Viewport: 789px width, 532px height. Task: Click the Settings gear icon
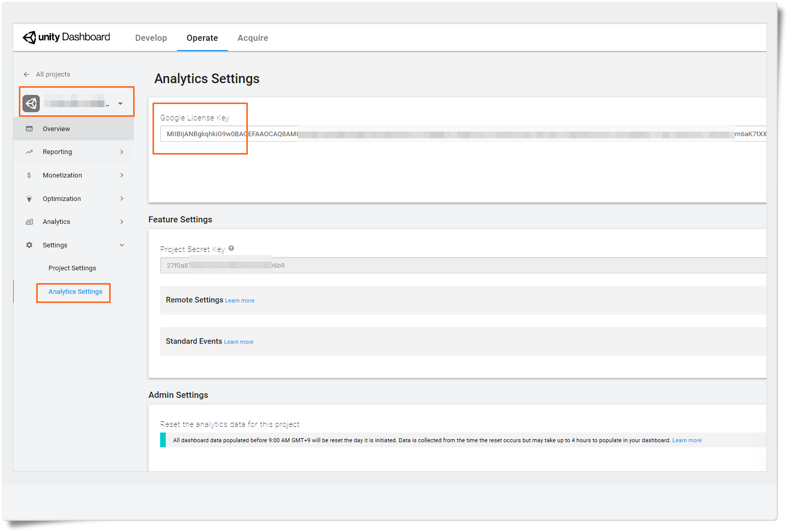[29, 245]
